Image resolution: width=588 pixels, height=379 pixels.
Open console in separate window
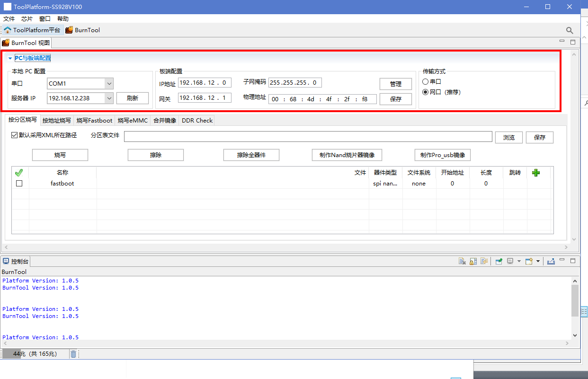[551, 261]
